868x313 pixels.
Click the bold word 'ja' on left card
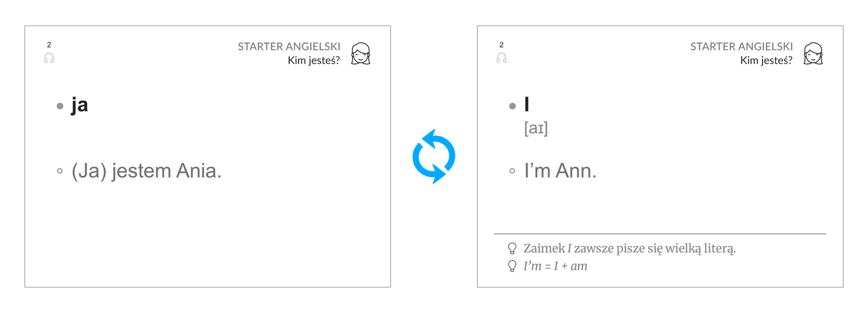click(x=80, y=105)
